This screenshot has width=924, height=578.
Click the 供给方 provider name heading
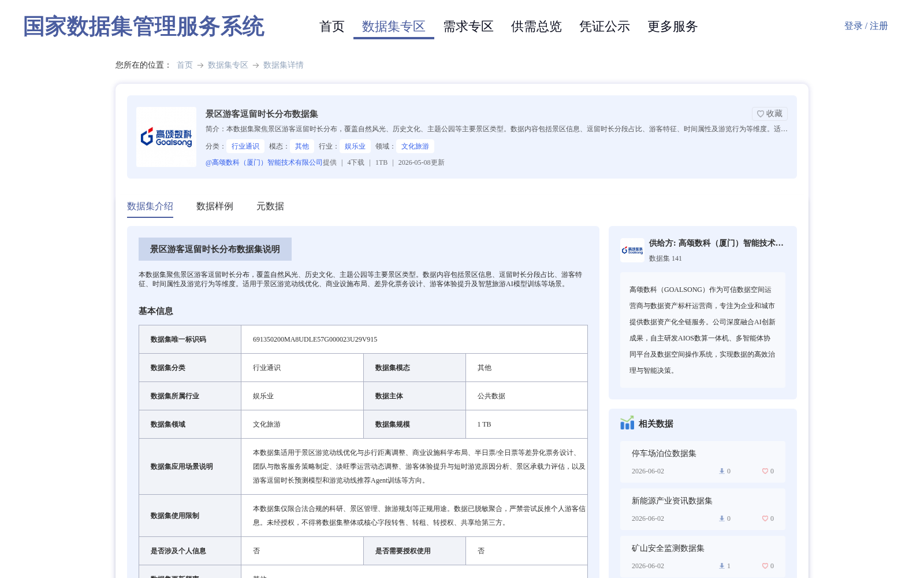tap(716, 243)
